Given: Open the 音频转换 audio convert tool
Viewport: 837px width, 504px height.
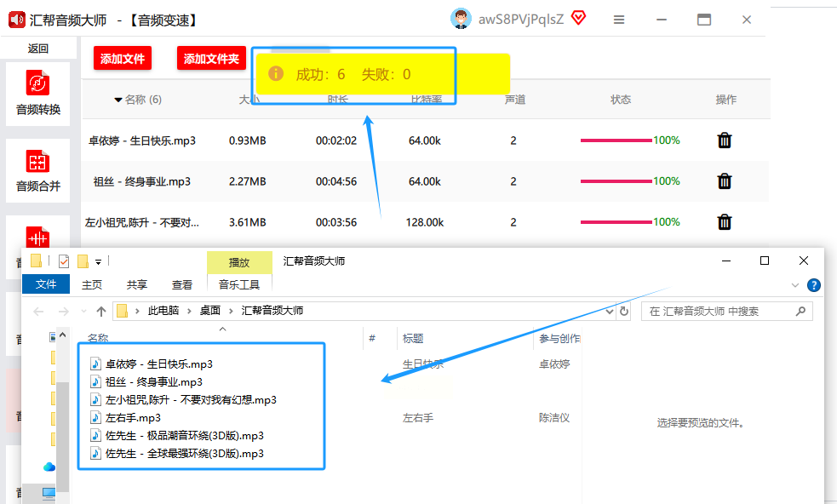Looking at the screenshot, I should click(38, 94).
